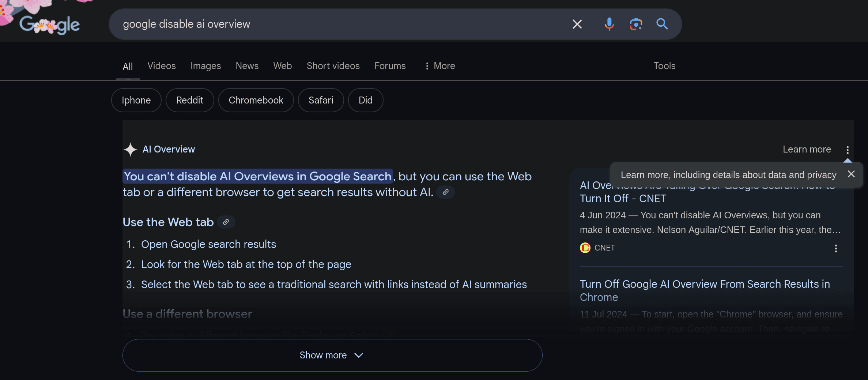The height and width of the screenshot is (380, 868).
Task: Open three-dot menu for CNET result
Action: (x=835, y=249)
